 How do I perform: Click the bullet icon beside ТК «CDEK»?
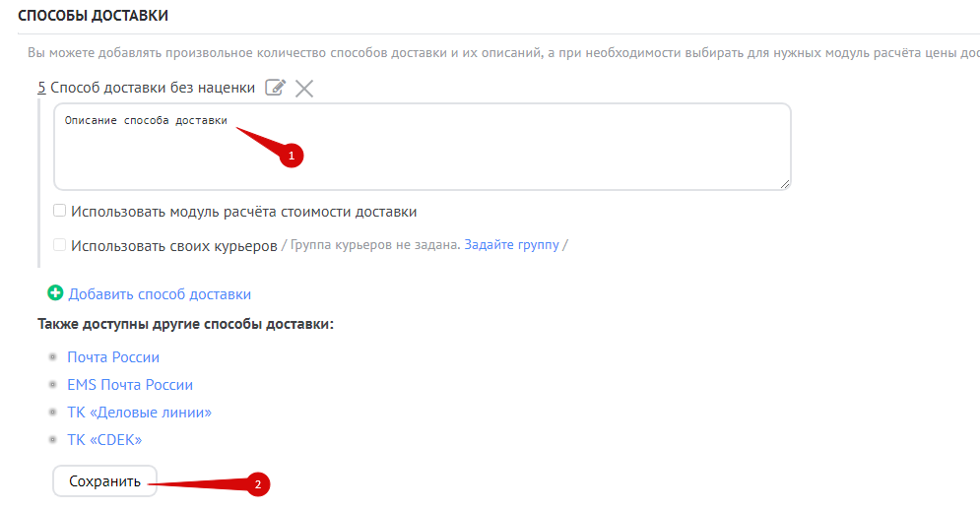click(x=52, y=440)
